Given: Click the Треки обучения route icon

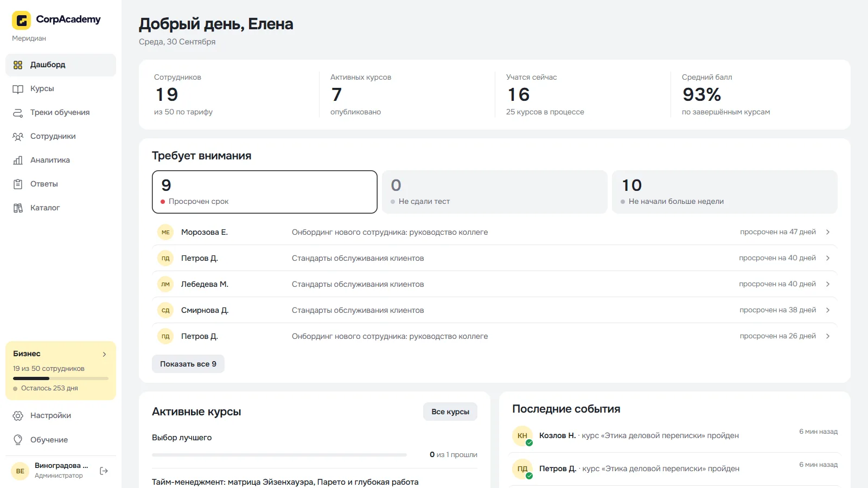Looking at the screenshot, I should [x=18, y=113].
